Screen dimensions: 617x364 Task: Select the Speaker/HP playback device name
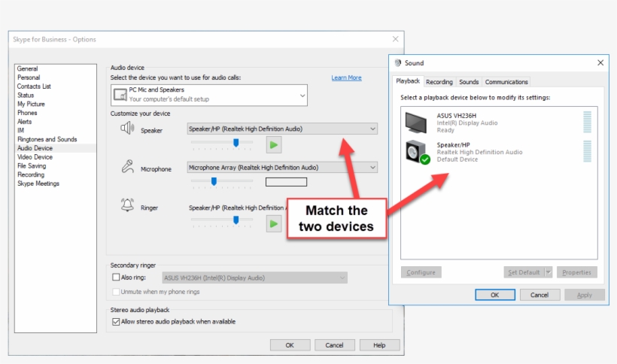click(x=453, y=144)
